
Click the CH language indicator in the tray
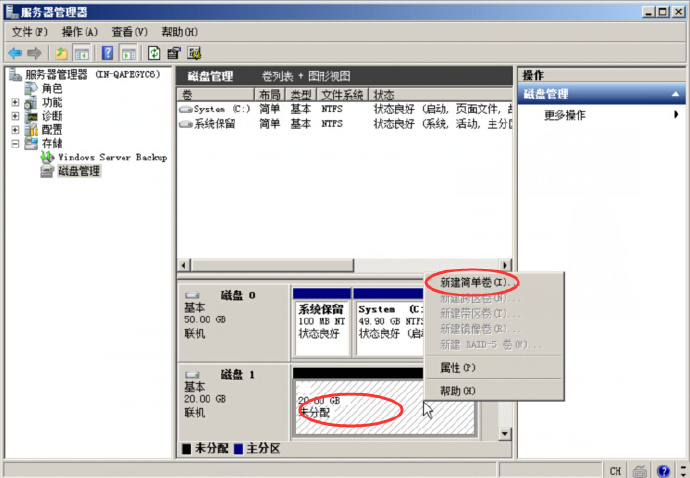615,470
